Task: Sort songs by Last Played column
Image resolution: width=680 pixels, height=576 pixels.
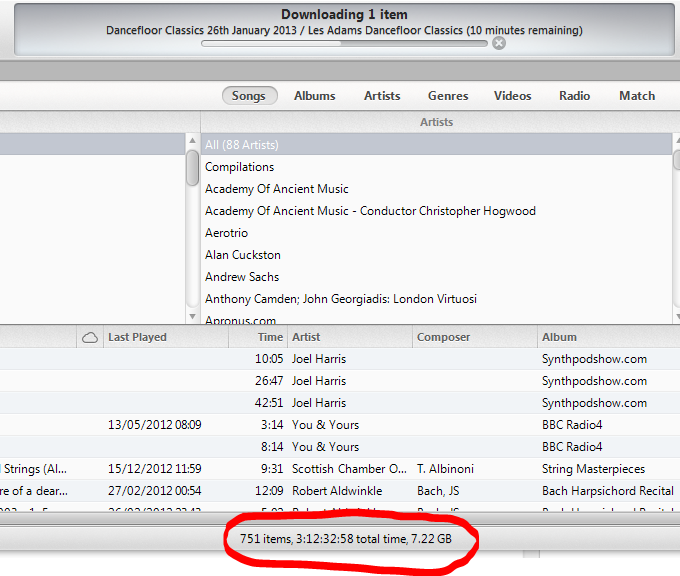Action: pyautogui.click(x=166, y=337)
